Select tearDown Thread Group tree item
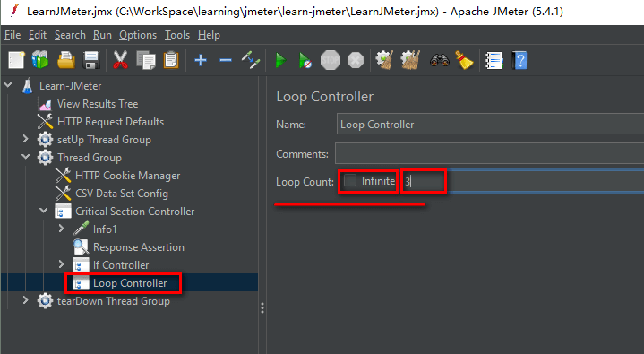This screenshot has height=354, width=644. pyautogui.click(x=114, y=301)
